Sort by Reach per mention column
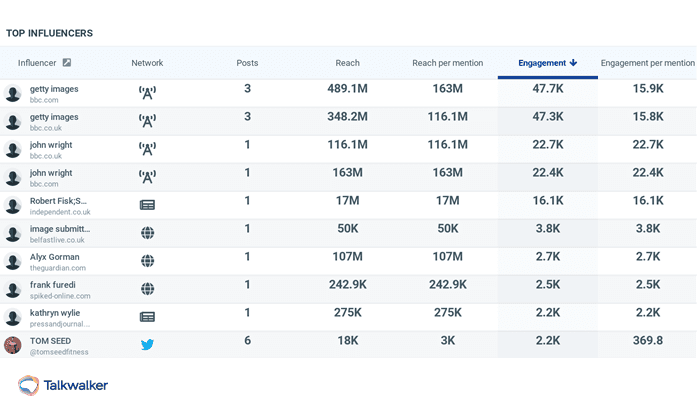The image size is (697, 416). [448, 63]
